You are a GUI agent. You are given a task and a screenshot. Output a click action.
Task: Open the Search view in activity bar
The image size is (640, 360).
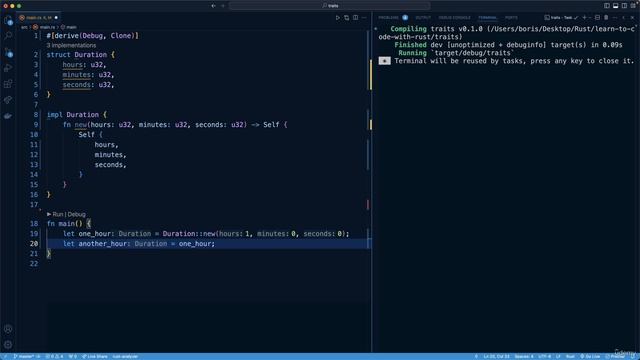point(8,36)
